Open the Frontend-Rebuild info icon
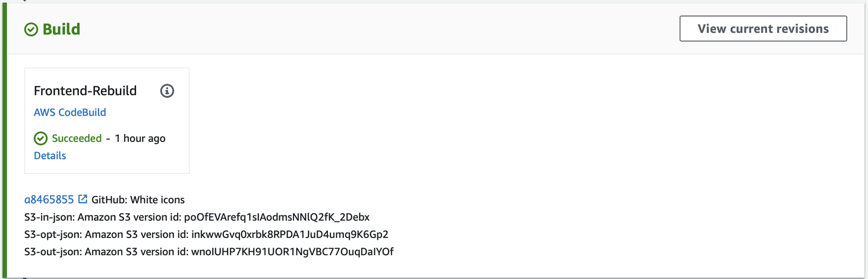 167,91
